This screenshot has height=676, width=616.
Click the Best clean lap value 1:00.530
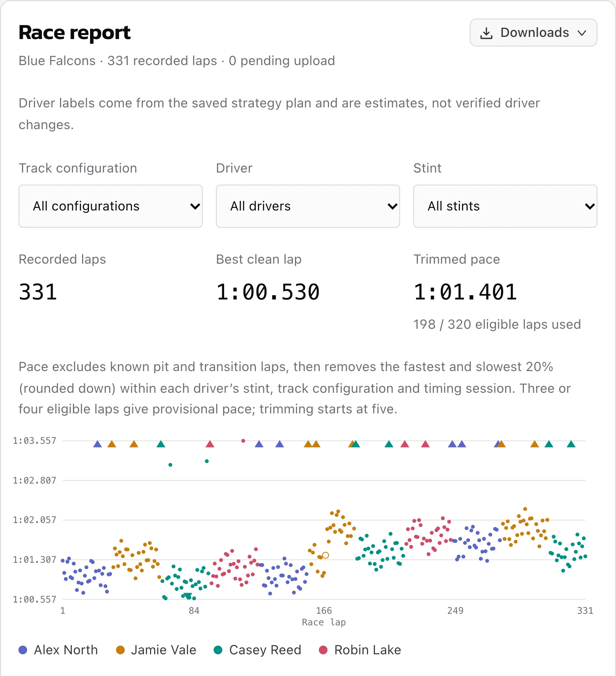268,292
